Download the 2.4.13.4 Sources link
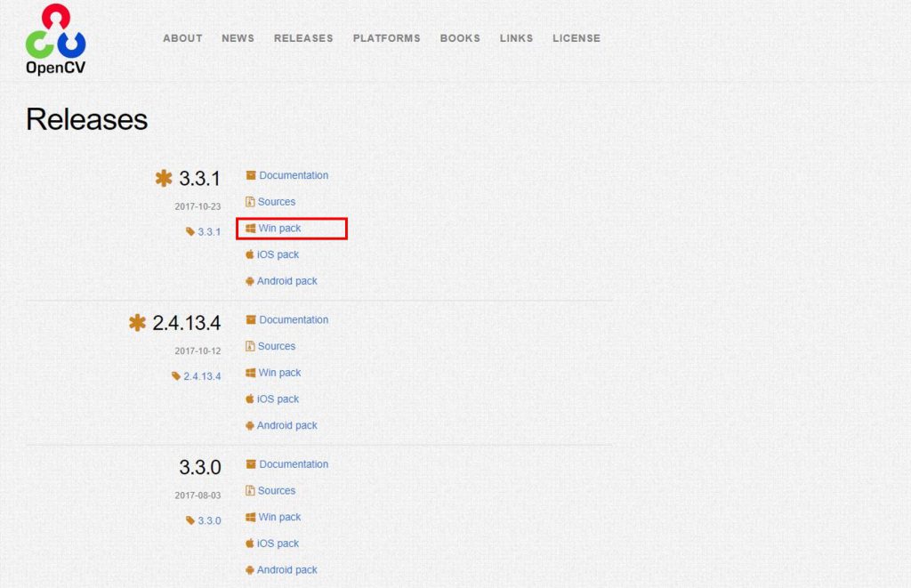911x588 pixels. (277, 346)
